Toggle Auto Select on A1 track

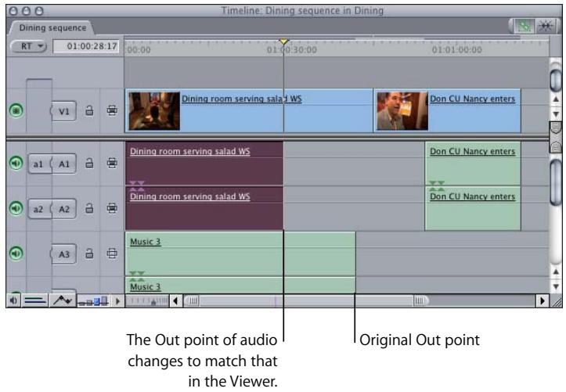click(112, 164)
